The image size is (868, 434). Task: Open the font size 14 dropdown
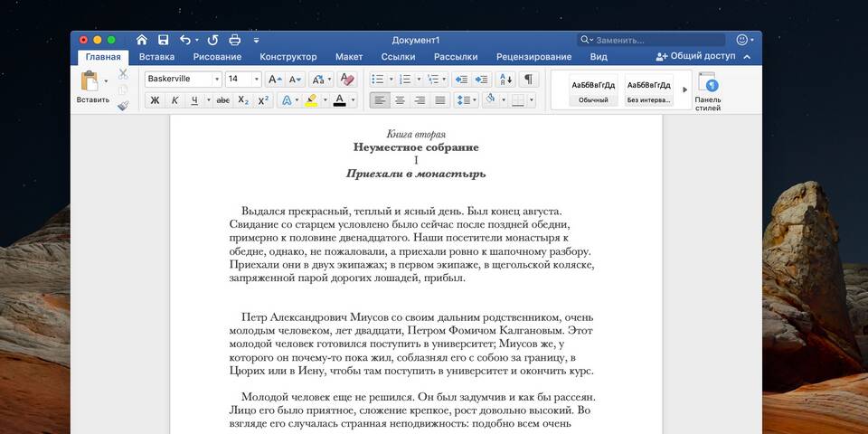coord(256,80)
